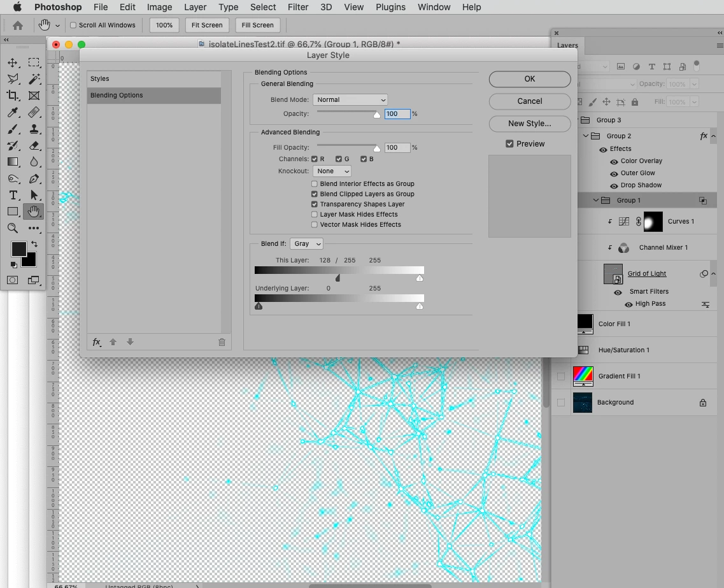Select the Clone Stamp tool
Viewport: 724px width, 588px height.
pos(34,129)
